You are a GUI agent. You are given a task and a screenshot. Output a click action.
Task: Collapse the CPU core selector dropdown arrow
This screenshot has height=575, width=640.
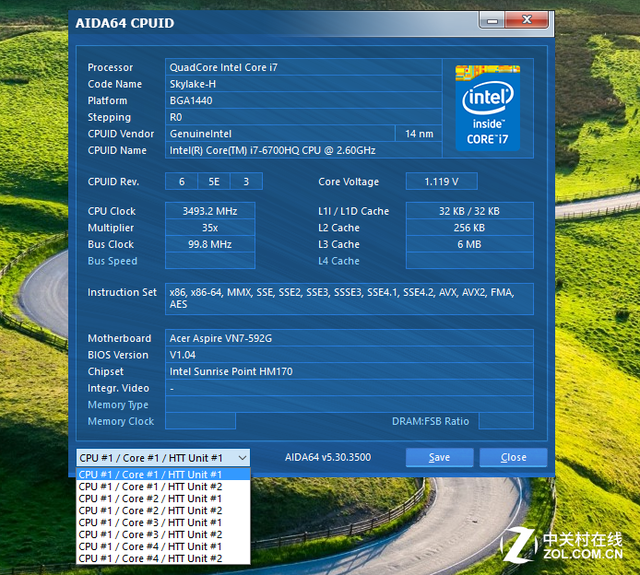[x=242, y=458]
